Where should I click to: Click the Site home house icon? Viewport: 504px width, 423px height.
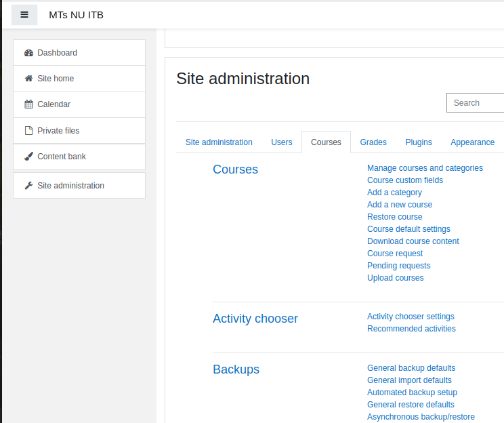[28, 79]
